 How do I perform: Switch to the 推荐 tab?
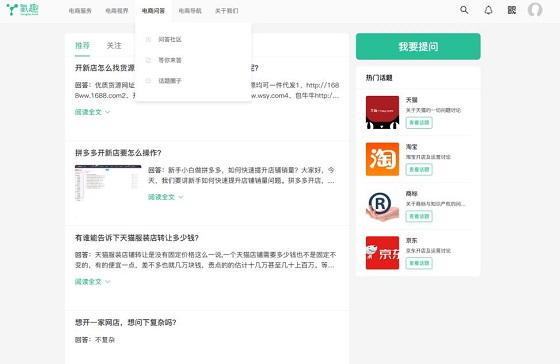pos(82,46)
